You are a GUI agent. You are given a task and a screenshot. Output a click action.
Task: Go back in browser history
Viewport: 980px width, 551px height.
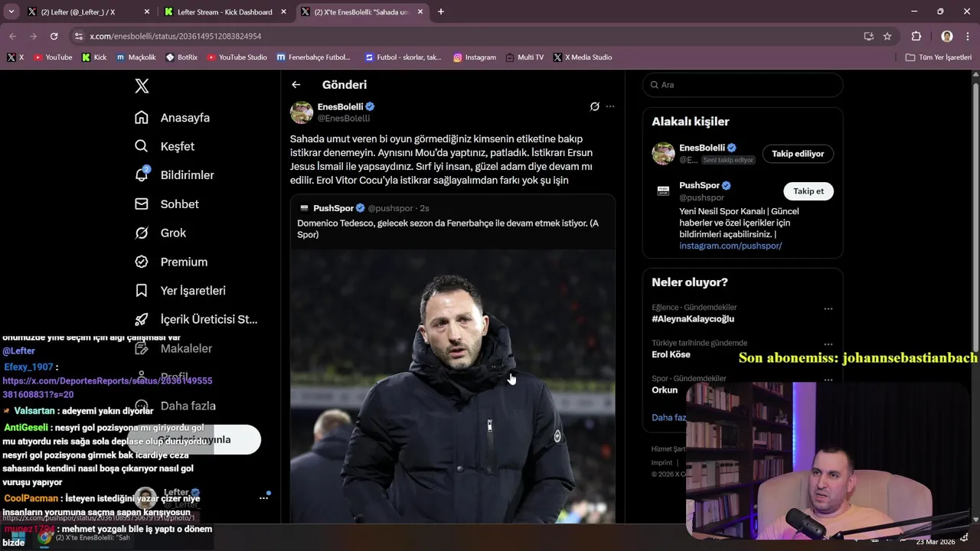12,36
